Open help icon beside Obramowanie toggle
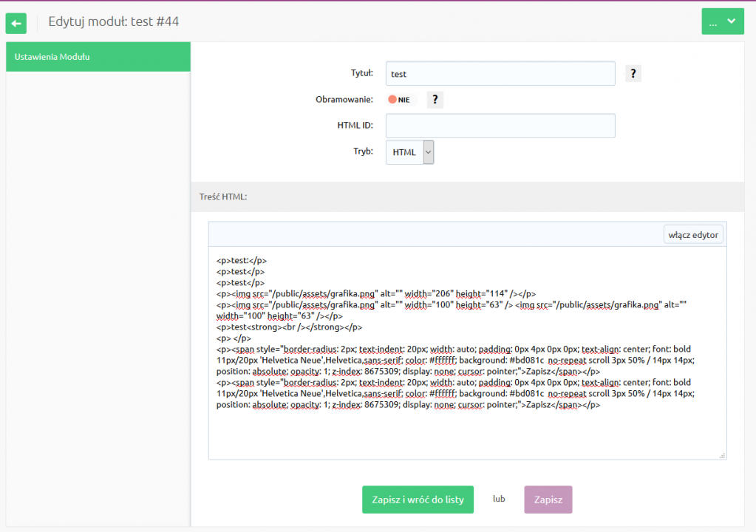 tap(435, 100)
